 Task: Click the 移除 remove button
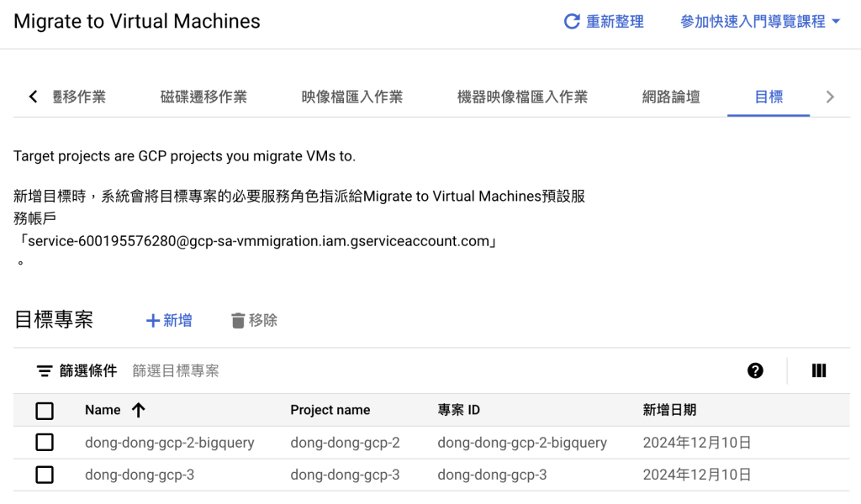pos(254,320)
